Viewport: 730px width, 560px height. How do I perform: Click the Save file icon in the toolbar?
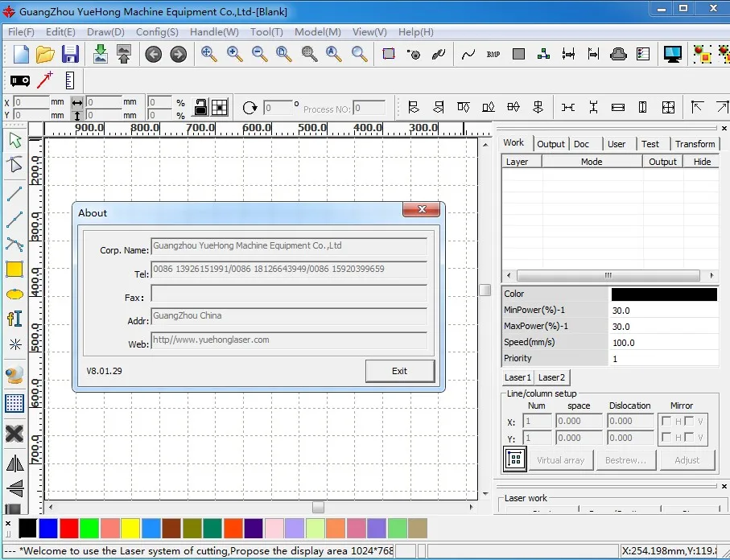click(x=70, y=54)
